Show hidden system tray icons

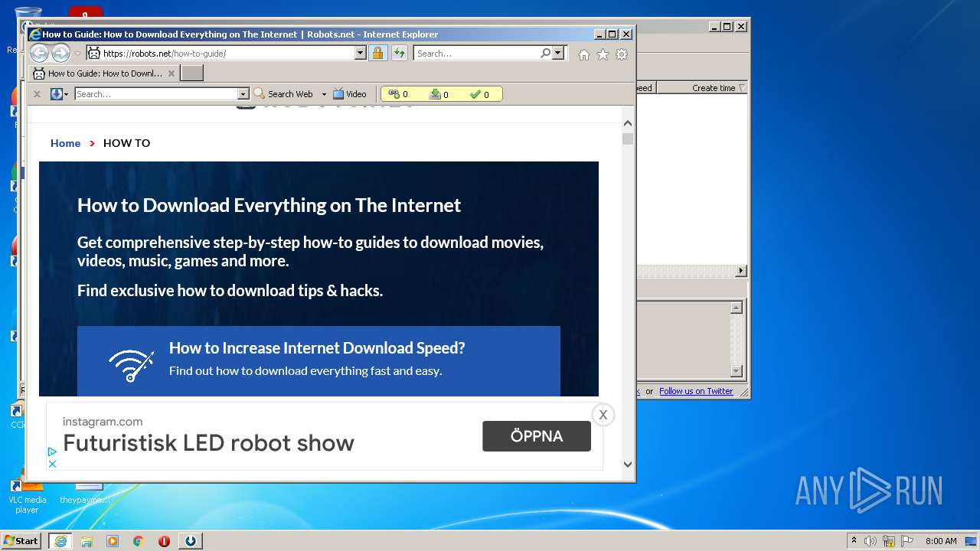854,541
